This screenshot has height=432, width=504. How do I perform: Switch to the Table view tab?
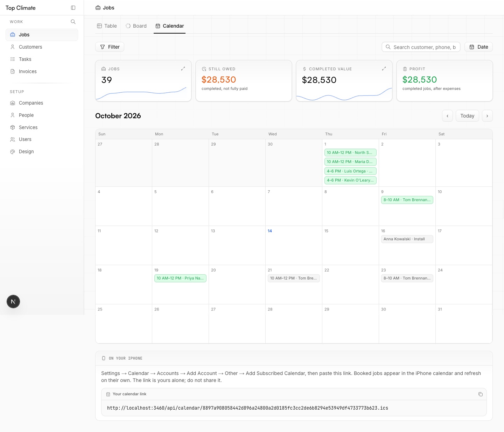107,26
